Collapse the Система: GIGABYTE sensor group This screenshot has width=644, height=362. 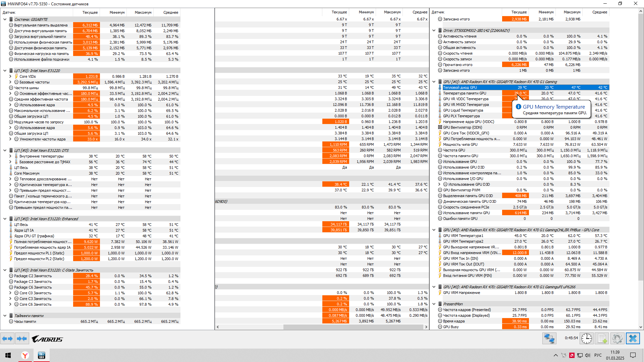tap(5, 19)
